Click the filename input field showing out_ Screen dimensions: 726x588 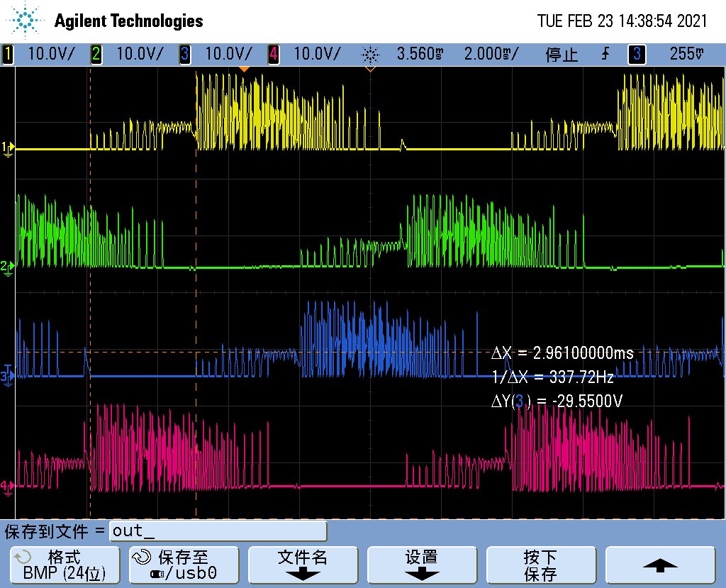point(218,531)
